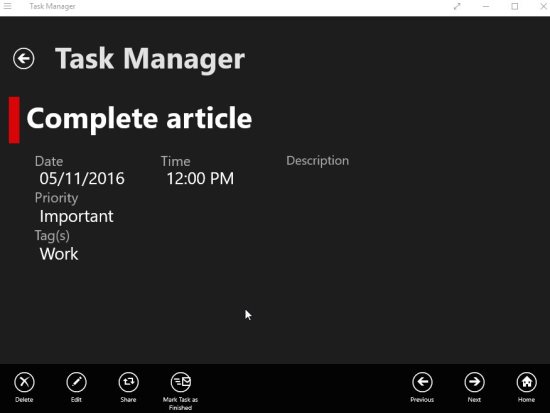Click the Delete task icon
Image resolution: width=550 pixels, height=413 pixels.
pos(24,382)
